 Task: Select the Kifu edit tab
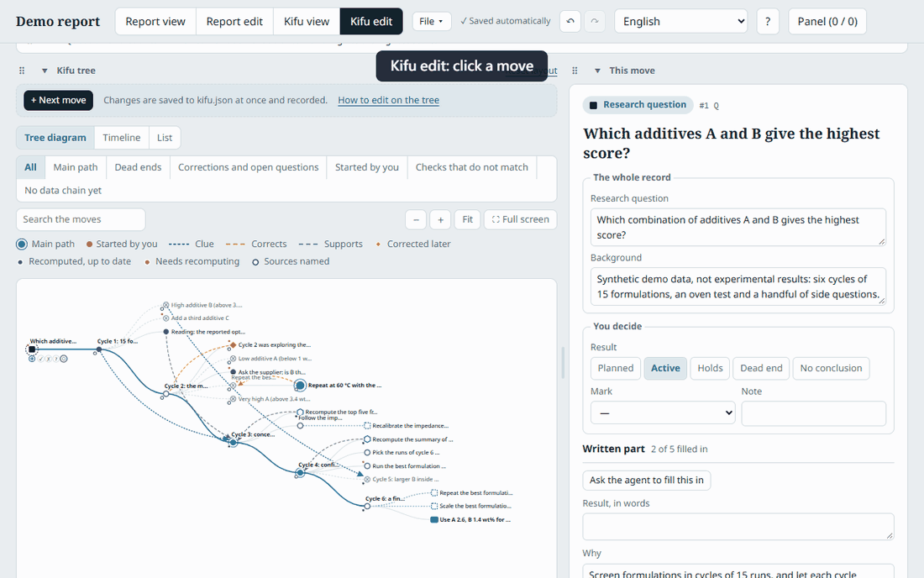371,21
